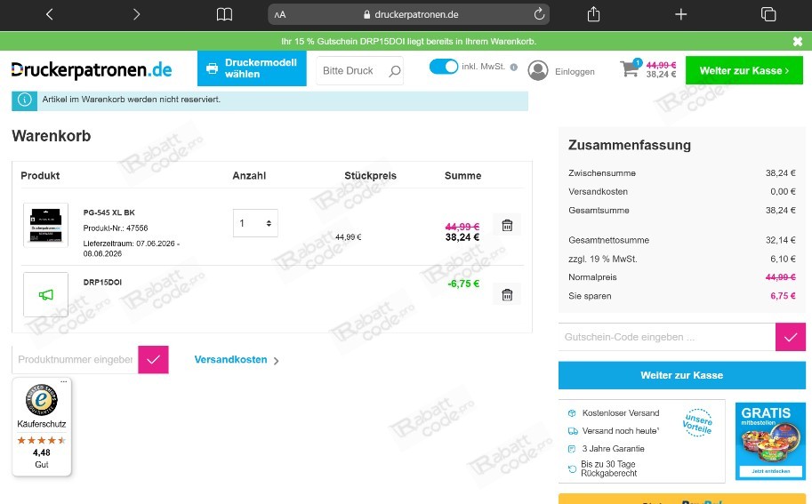Click the printer icon in Druckermodell button

click(x=212, y=68)
